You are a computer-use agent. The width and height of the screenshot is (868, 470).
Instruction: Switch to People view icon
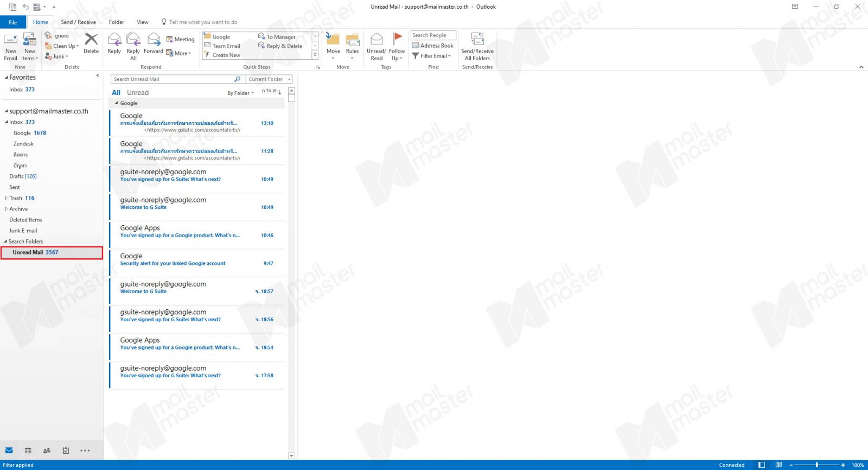point(47,450)
